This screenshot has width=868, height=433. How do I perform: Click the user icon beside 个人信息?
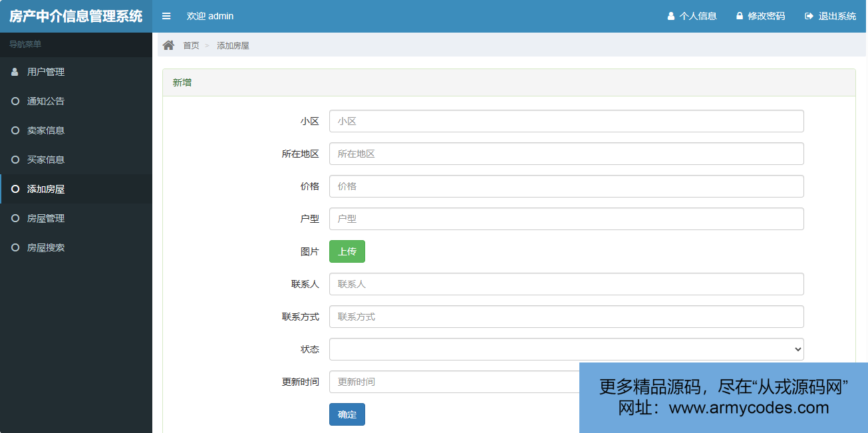671,16
